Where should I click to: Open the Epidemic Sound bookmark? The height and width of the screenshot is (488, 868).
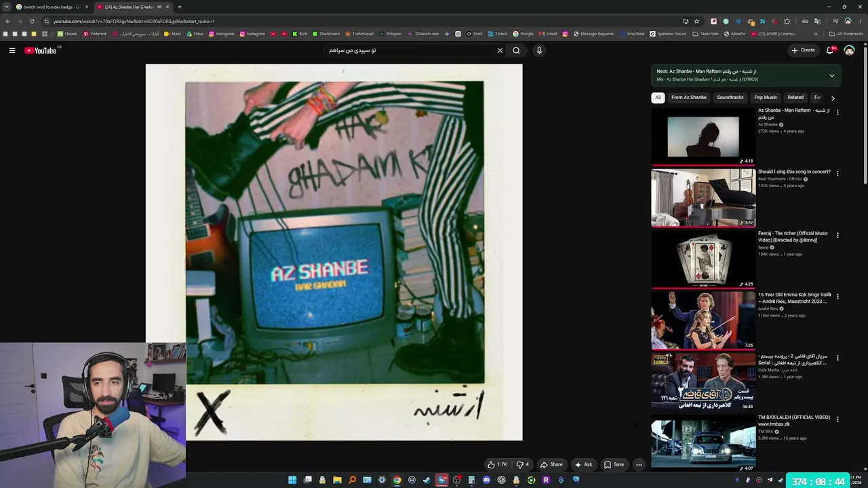[668, 34]
